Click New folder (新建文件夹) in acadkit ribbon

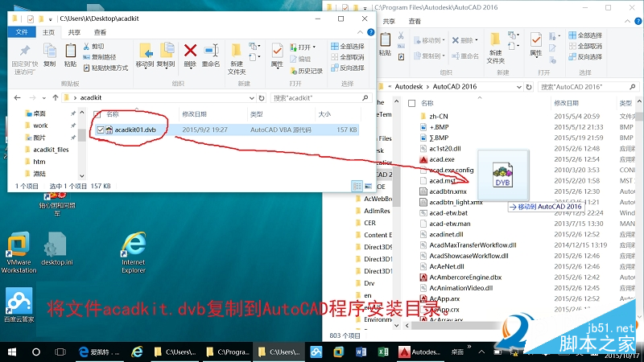[237, 59]
